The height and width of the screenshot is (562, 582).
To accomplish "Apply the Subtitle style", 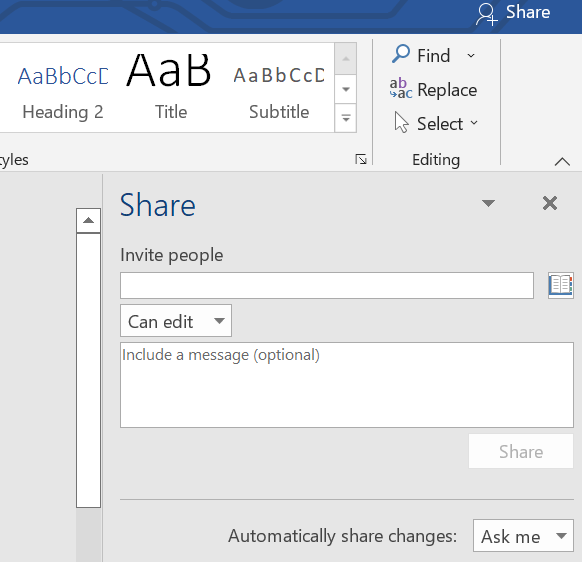I will [x=279, y=88].
